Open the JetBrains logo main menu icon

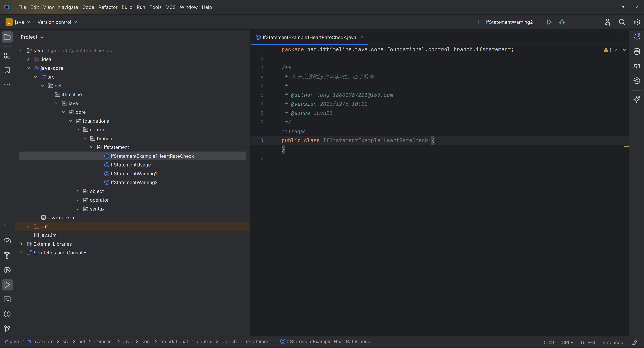point(7,7)
